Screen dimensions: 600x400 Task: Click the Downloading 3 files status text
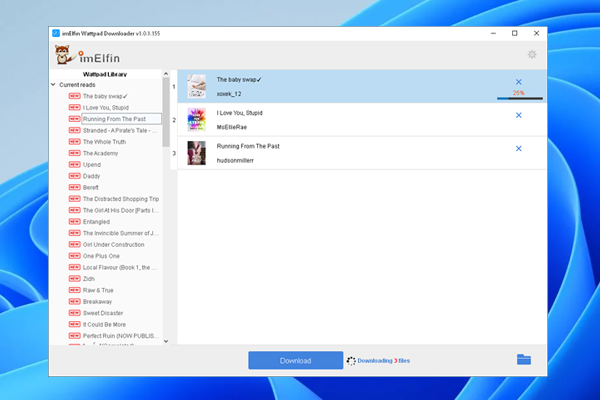coord(384,361)
